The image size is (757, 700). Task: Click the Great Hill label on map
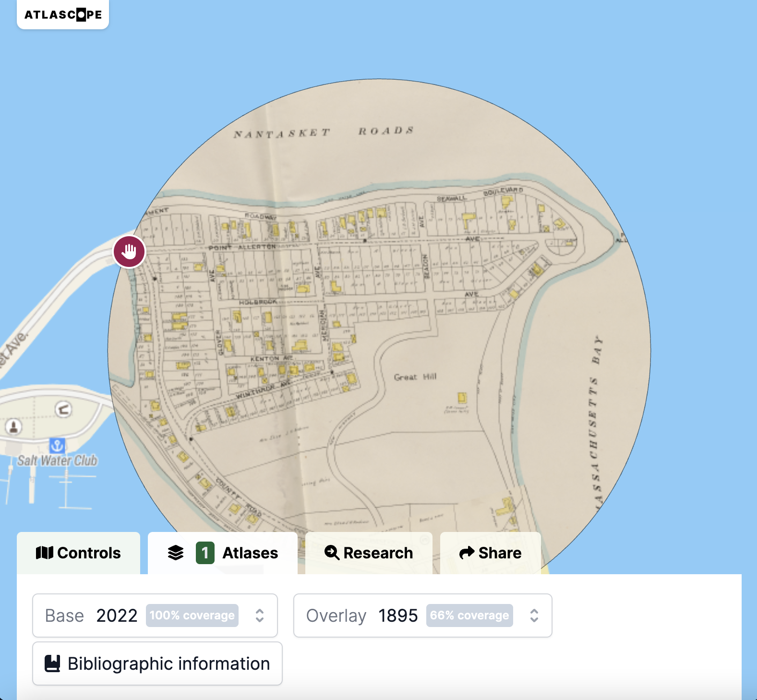415,377
